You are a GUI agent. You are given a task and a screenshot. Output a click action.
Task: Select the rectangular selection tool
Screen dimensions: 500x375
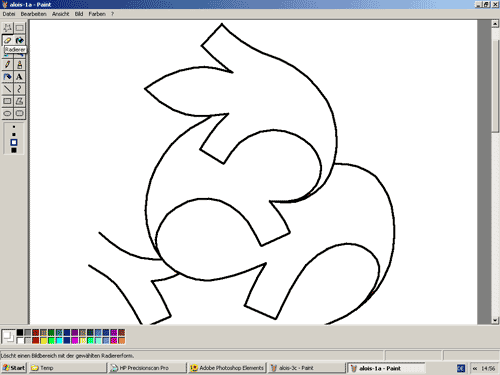coord(20,28)
